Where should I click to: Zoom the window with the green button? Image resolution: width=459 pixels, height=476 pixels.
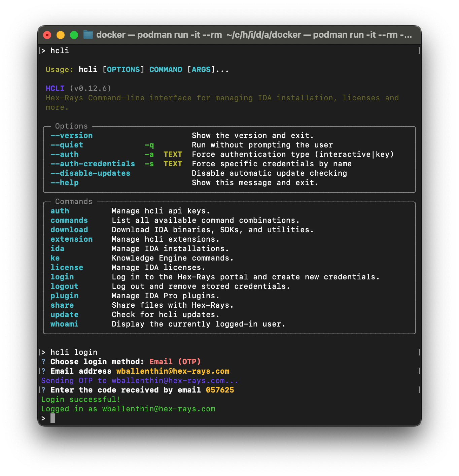(74, 35)
